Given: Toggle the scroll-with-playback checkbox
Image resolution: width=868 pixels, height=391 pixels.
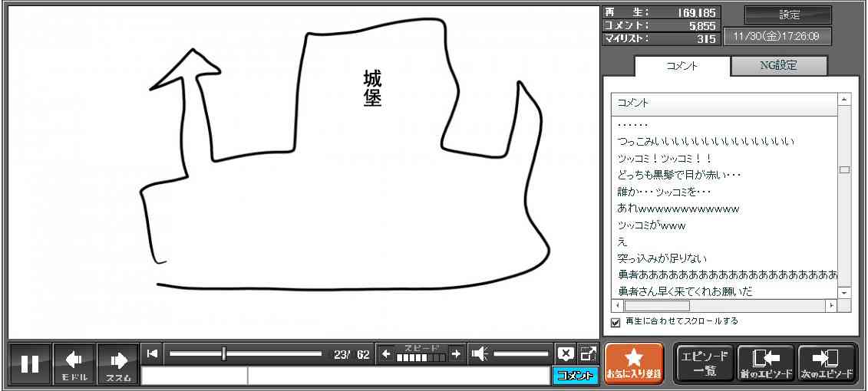Looking at the screenshot, I should coord(615,322).
